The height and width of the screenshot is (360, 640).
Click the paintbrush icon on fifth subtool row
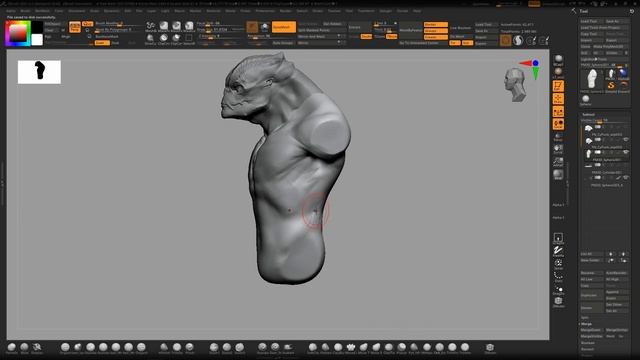point(619,178)
